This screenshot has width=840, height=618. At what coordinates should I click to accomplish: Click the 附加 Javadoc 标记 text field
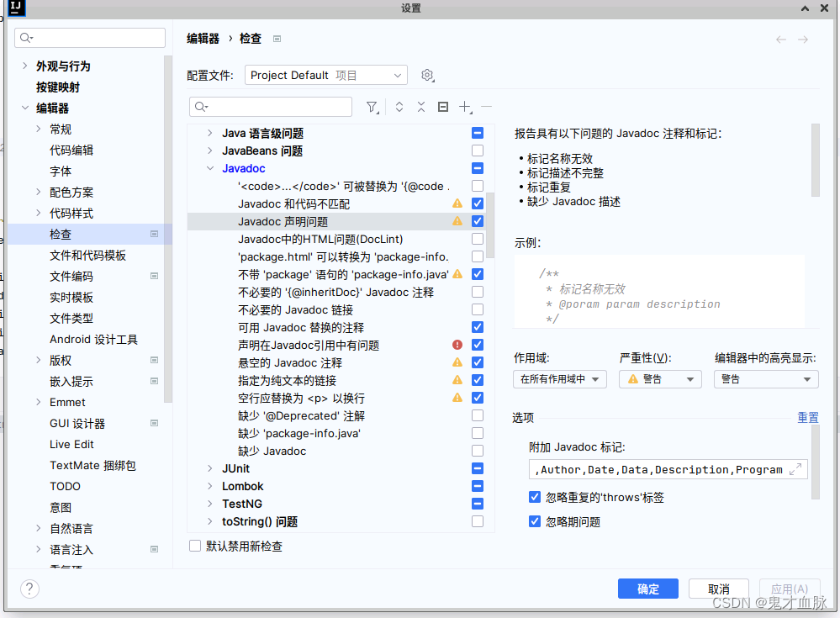click(x=668, y=469)
